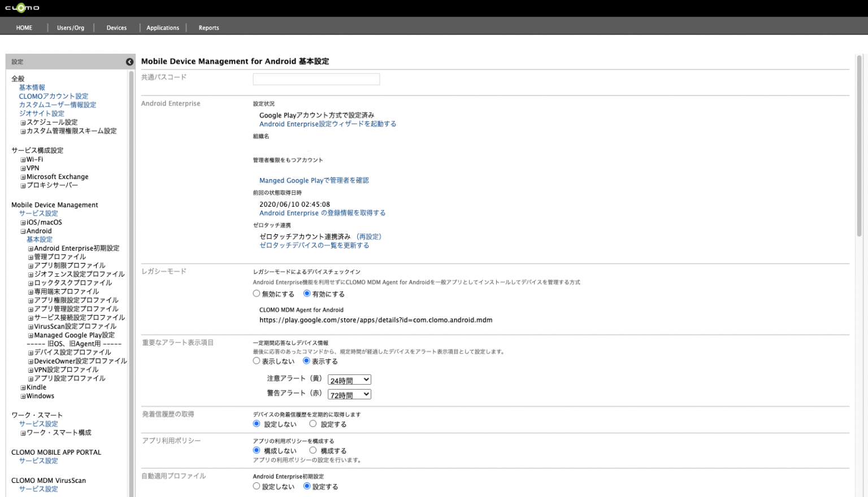868x497 pixels.
Task: Expand VirusScan設定プロファイル node
Action: pyautogui.click(x=31, y=327)
